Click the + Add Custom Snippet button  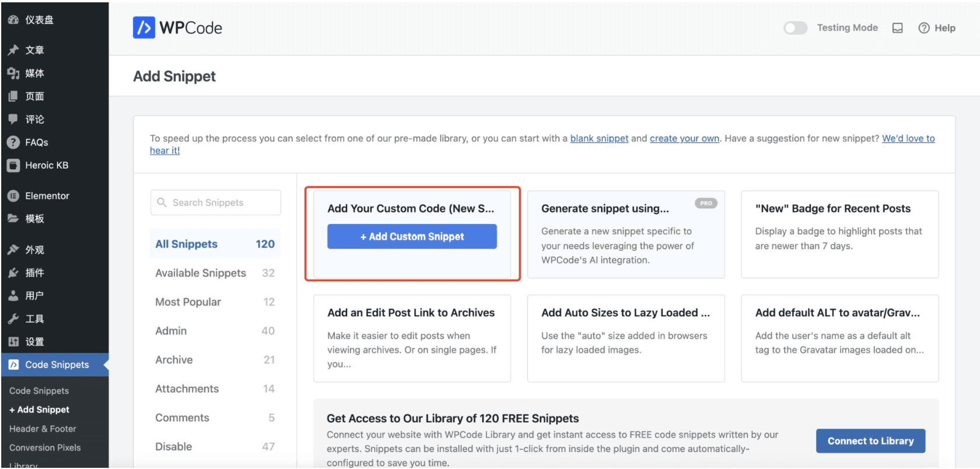(412, 236)
